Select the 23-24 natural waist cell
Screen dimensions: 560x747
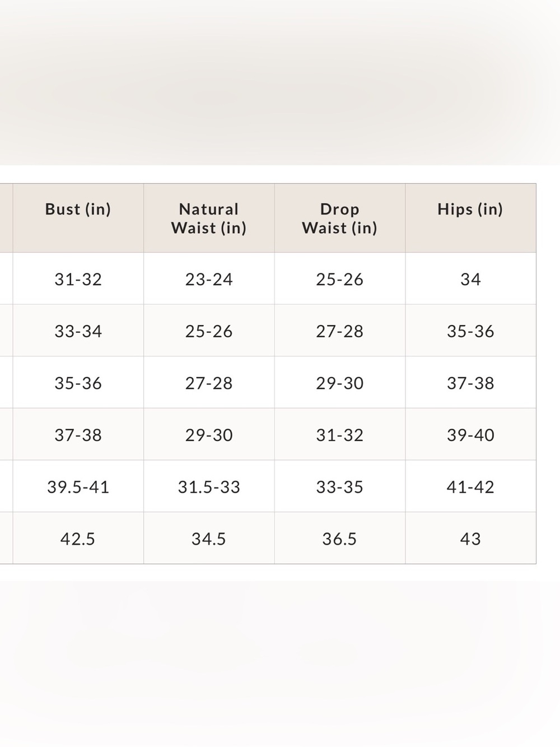[x=209, y=279]
